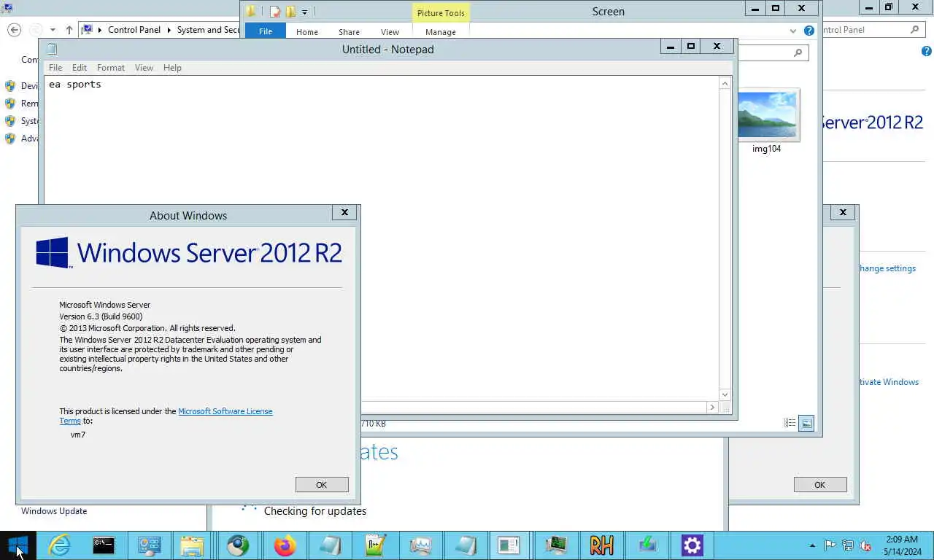Click Notepad horizontal scrollbar right arrow
The height and width of the screenshot is (560, 934).
(x=712, y=408)
